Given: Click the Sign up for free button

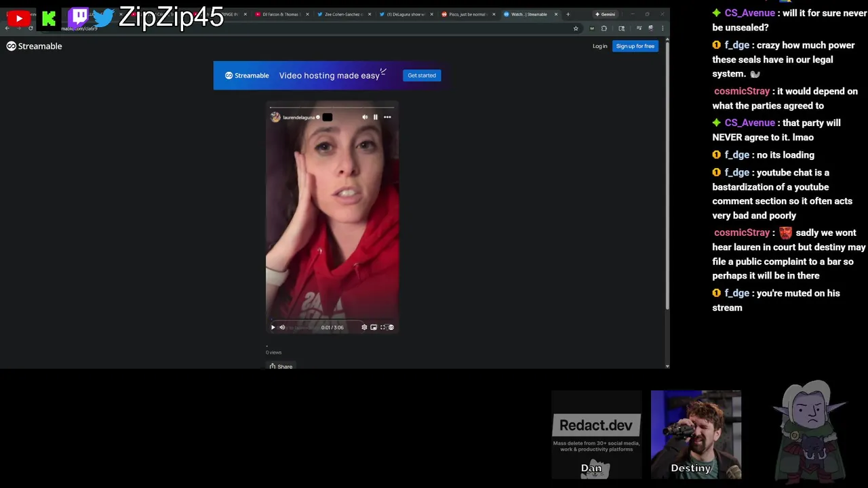Looking at the screenshot, I should click(635, 46).
